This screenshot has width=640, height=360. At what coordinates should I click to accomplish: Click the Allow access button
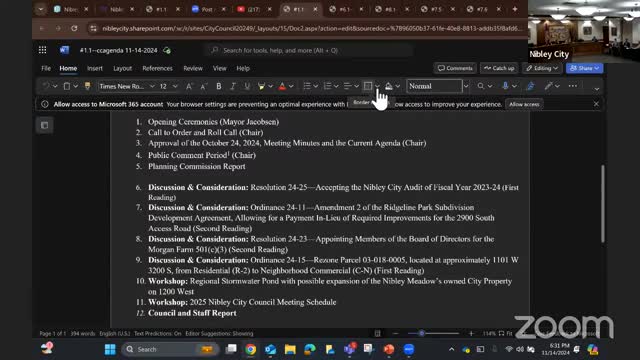(524, 104)
